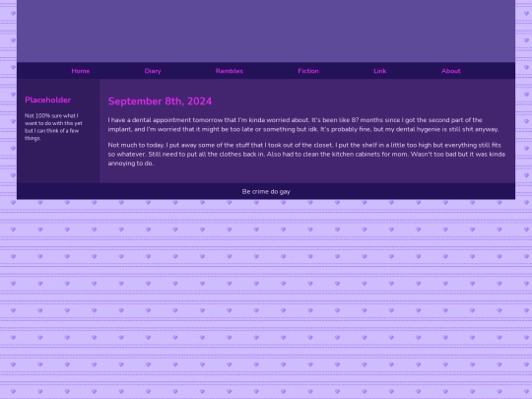Click the paragraph starting 'Not much to today'
This screenshot has height=399, width=532.
click(x=306, y=154)
